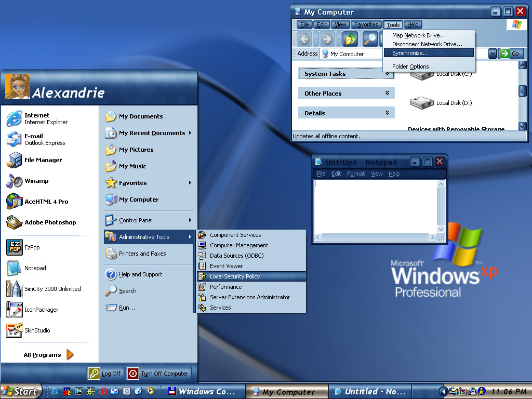Open File Manager in Start menu

[x=49, y=160]
